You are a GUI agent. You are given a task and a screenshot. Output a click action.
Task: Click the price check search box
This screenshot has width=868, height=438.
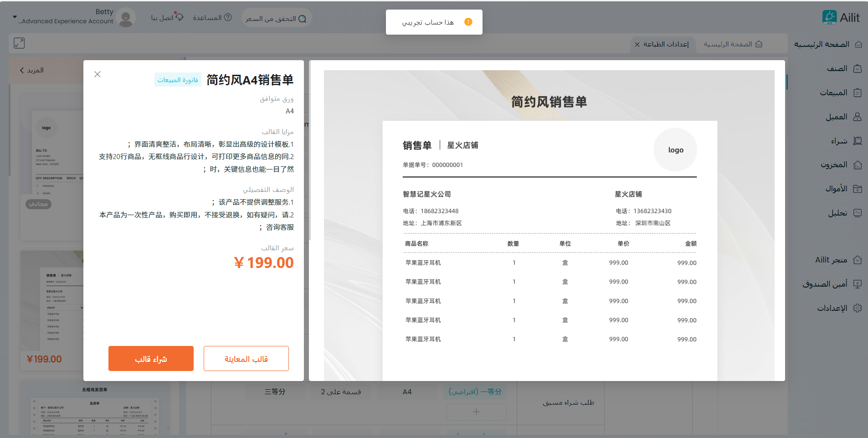276,18
